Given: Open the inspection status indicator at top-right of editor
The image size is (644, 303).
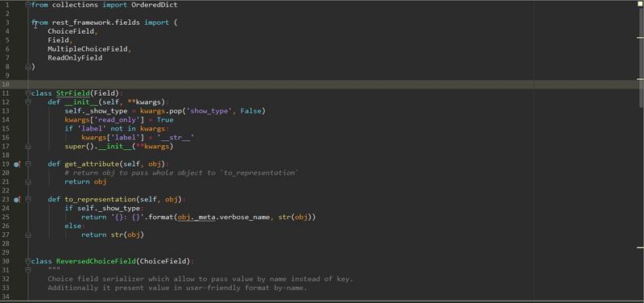Looking at the screenshot, I should [x=639, y=4].
